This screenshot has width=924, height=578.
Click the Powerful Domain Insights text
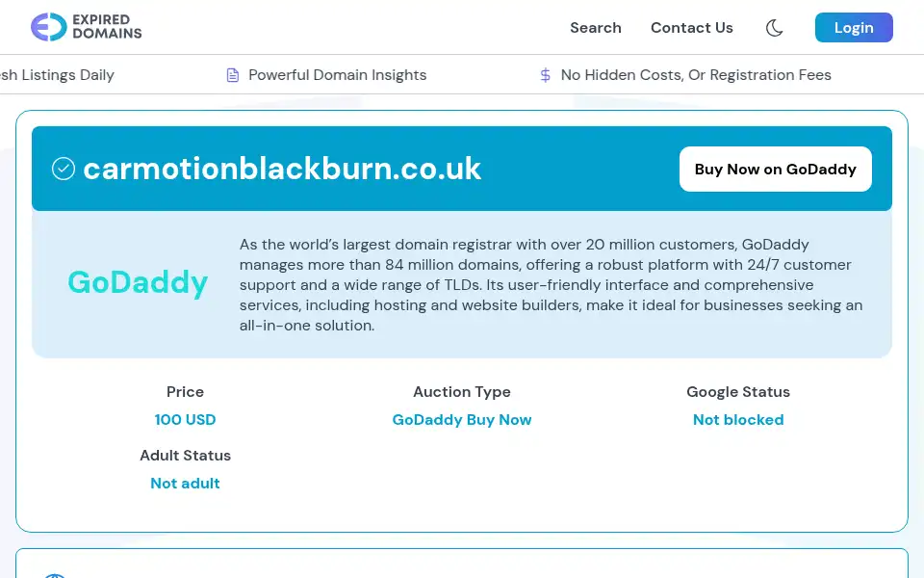coord(337,75)
